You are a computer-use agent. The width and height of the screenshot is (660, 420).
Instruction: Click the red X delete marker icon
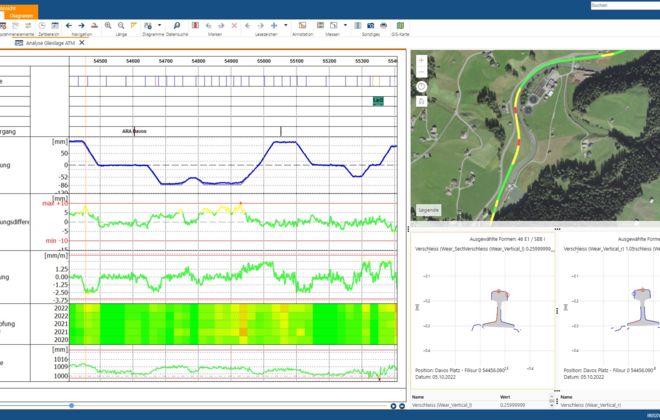tap(235, 24)
